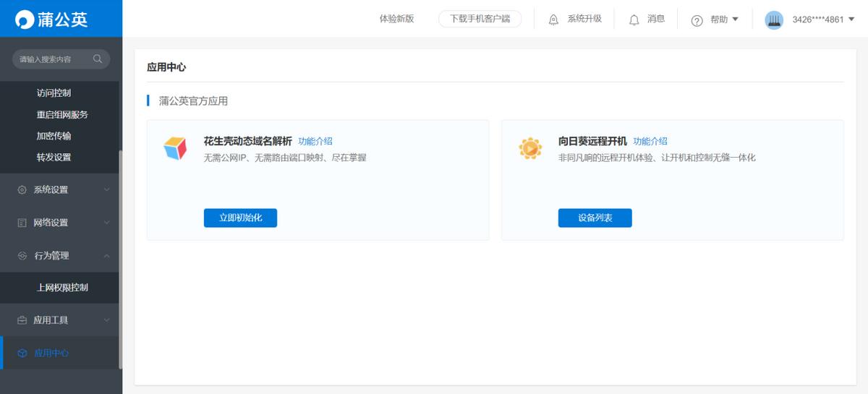868x394 pixels.
Task: Go to 加密传输 settings
Action: pyautogui.click(x=54, y=136)
